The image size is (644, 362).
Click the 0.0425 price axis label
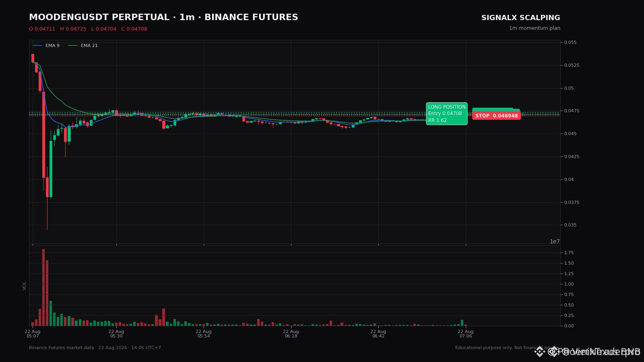click(x=572, y=157)
